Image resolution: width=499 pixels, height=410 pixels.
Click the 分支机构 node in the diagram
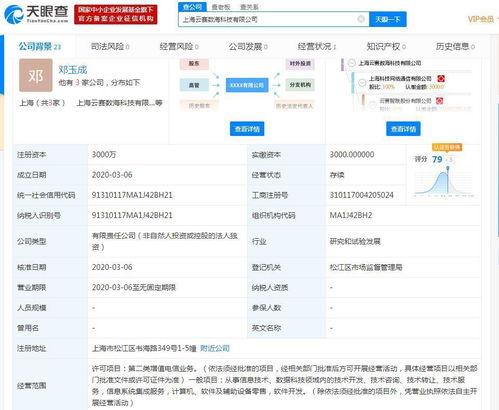(x=300, y=85)
